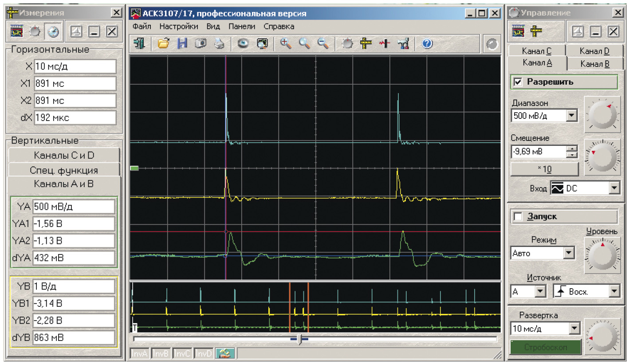Click the dX 192 мкс field
Screen dimensions: 629x364
click(75, 118)
